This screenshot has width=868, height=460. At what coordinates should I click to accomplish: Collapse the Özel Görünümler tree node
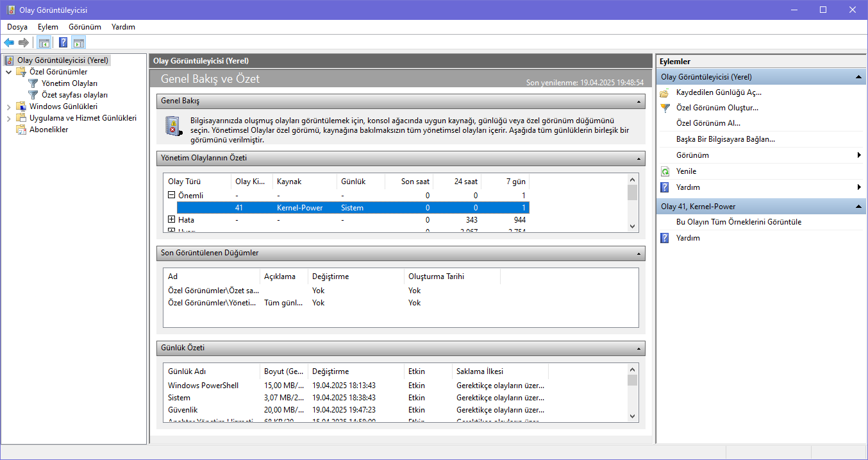click(8, 72)
